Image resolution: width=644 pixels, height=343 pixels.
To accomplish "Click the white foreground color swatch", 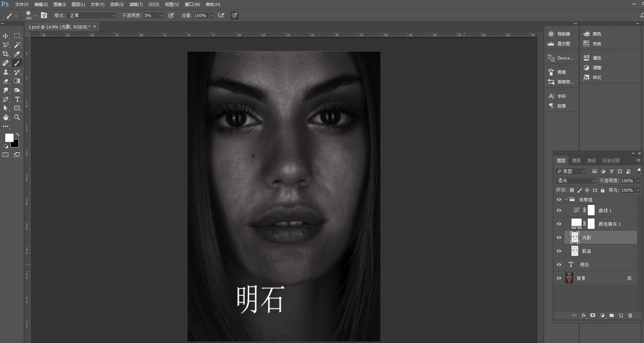I will pos(9,137).
